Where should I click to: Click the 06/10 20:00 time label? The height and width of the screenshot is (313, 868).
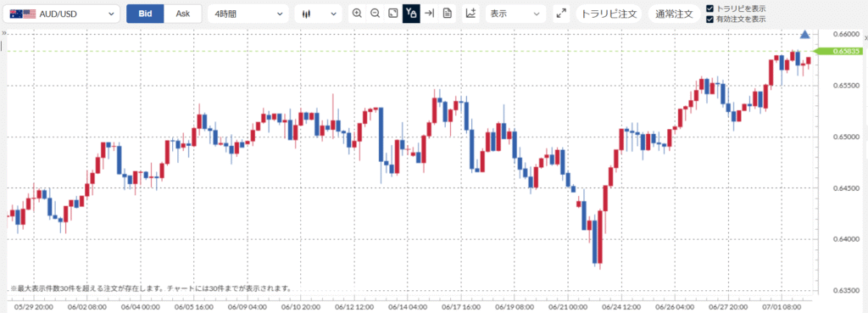301,306
